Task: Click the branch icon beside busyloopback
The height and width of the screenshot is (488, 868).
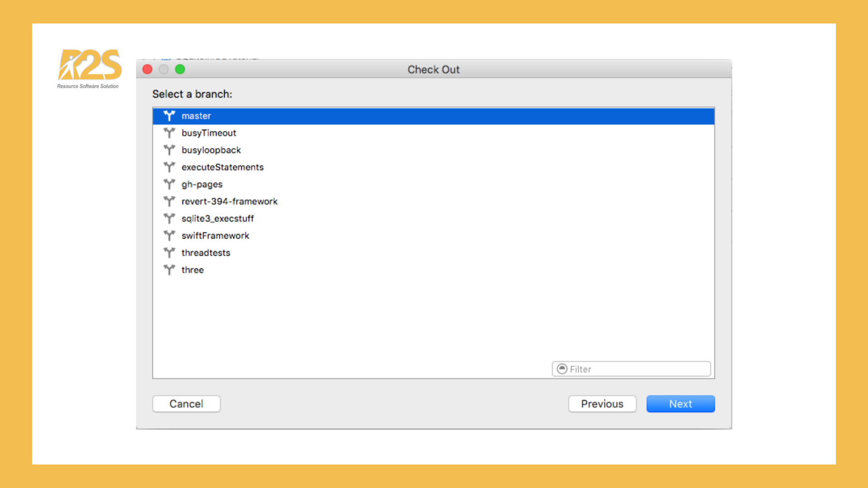Action: [169, 150]
